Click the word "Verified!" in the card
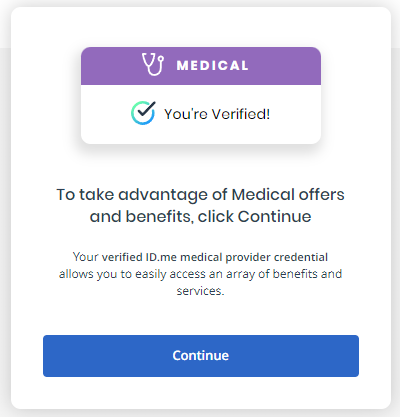This screenshot has height=417, width=400. pos(241,114)
